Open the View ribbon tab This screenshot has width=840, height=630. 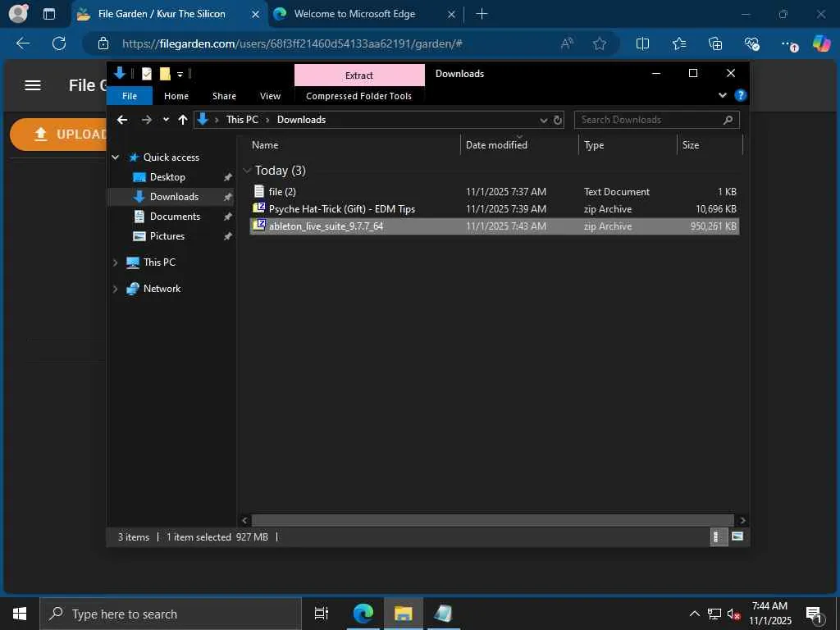270,96
